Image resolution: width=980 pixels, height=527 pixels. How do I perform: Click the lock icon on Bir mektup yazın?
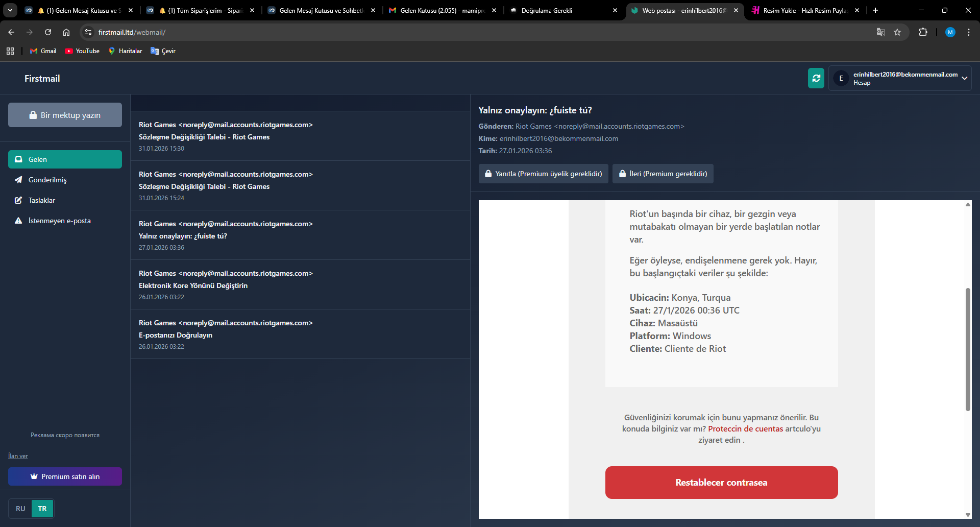(x=33, y=115)
